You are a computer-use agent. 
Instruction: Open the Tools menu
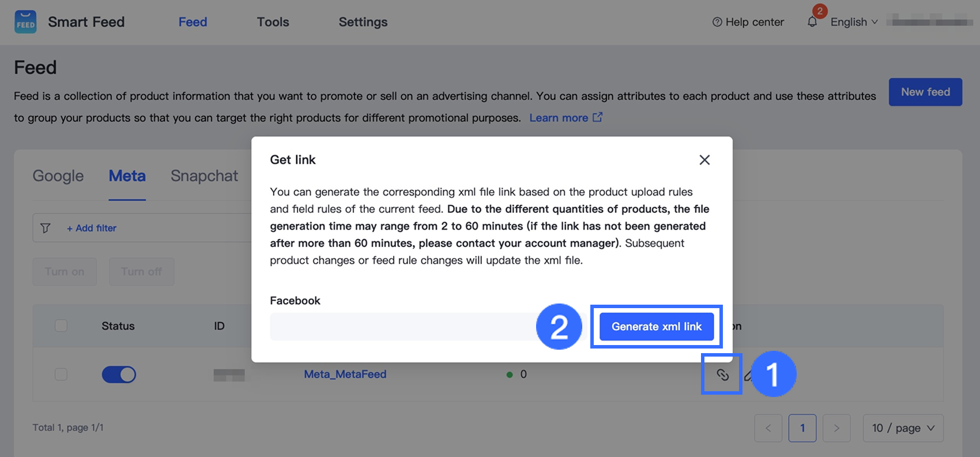pyautogui.click(x=273, y=22)
